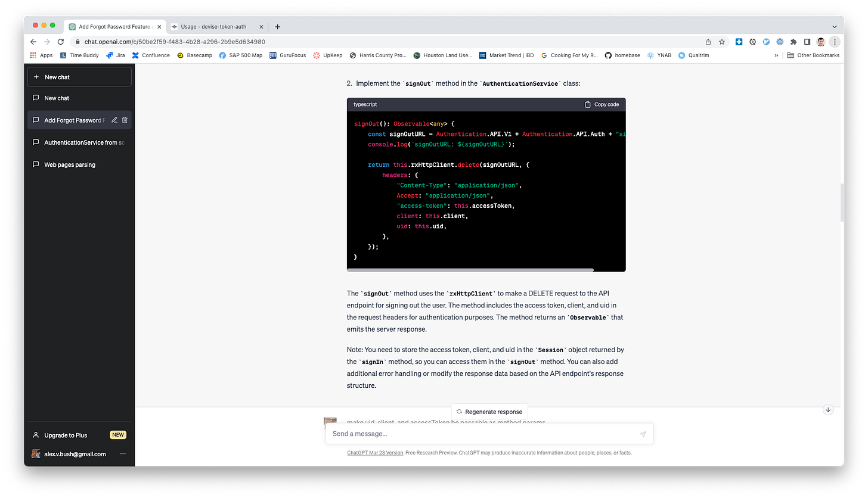This screenshot has width=868, height=498.
Task: Toggle the browser side panel icon
Action: point(807,42)
